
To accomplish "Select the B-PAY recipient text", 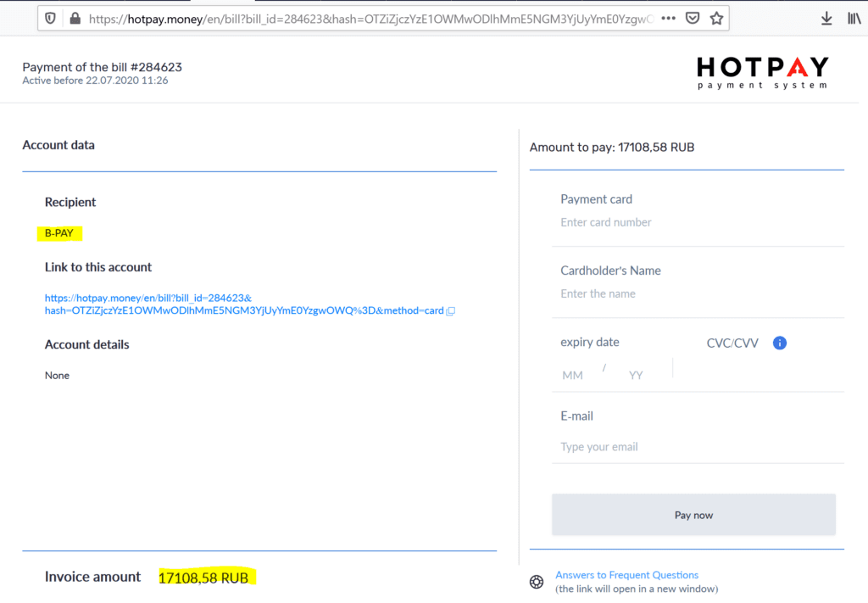I will (59, 233).
